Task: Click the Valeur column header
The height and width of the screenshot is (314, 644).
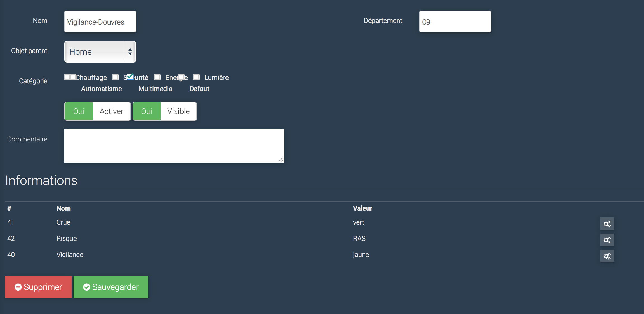Action: [363, 208]
